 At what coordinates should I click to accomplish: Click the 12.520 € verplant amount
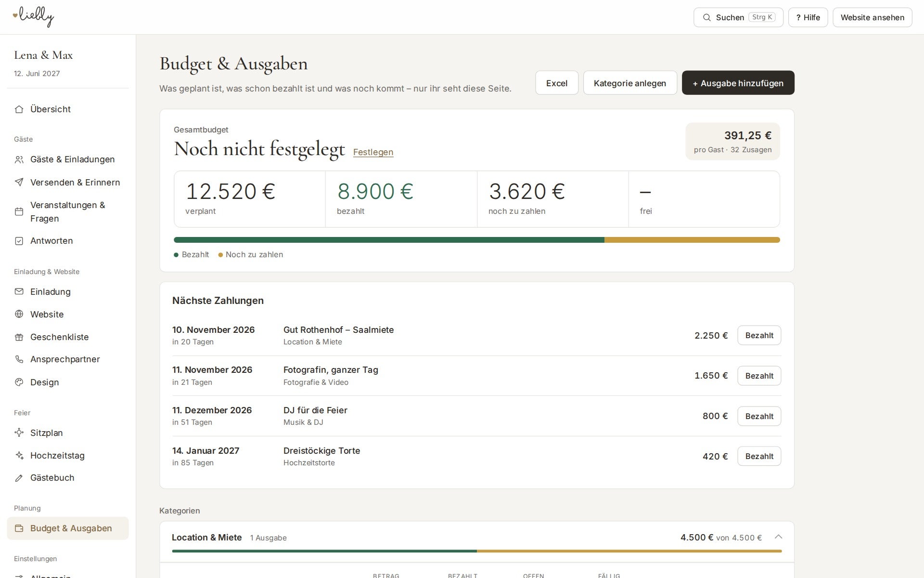click(x=230, y=191)
